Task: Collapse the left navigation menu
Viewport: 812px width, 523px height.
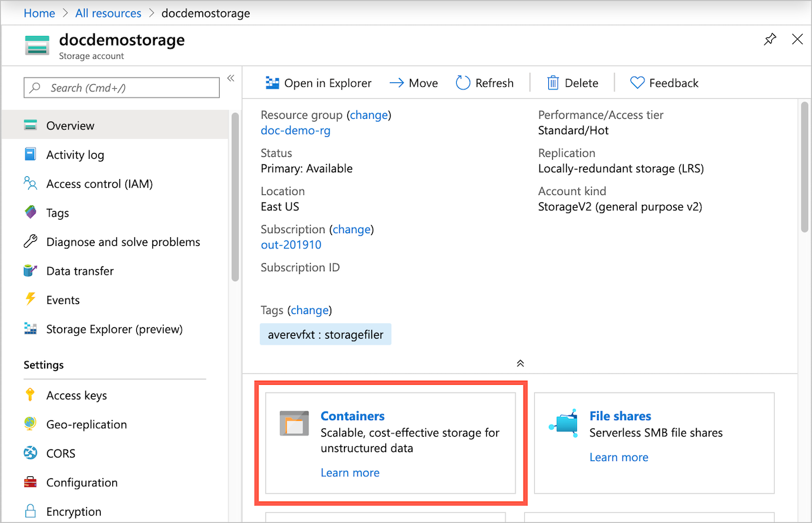Action: click(230, 77)
